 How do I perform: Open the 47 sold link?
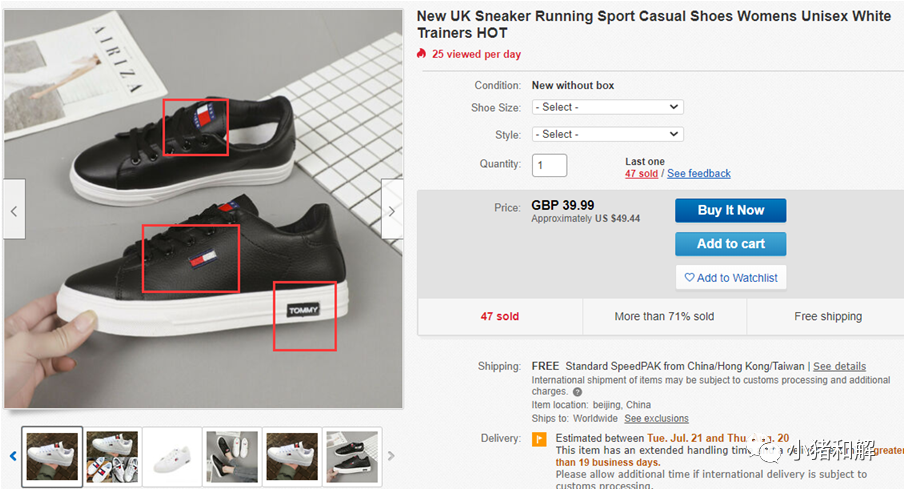coord(641,174)
